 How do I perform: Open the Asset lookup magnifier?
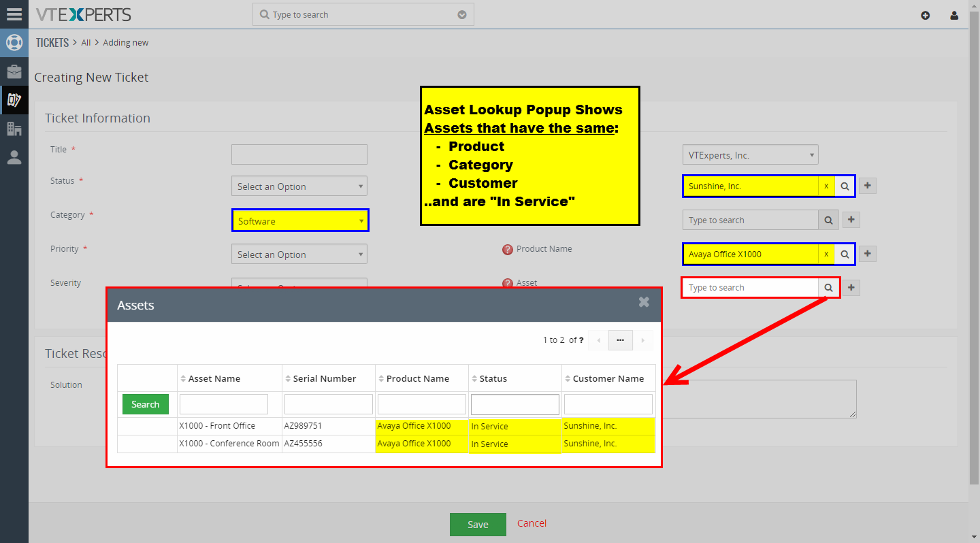tap(828, 288)
